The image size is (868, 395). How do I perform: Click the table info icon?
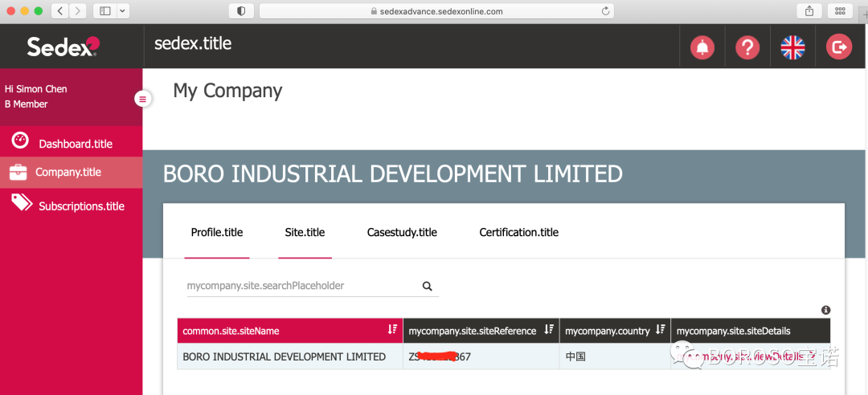[825, 310]
